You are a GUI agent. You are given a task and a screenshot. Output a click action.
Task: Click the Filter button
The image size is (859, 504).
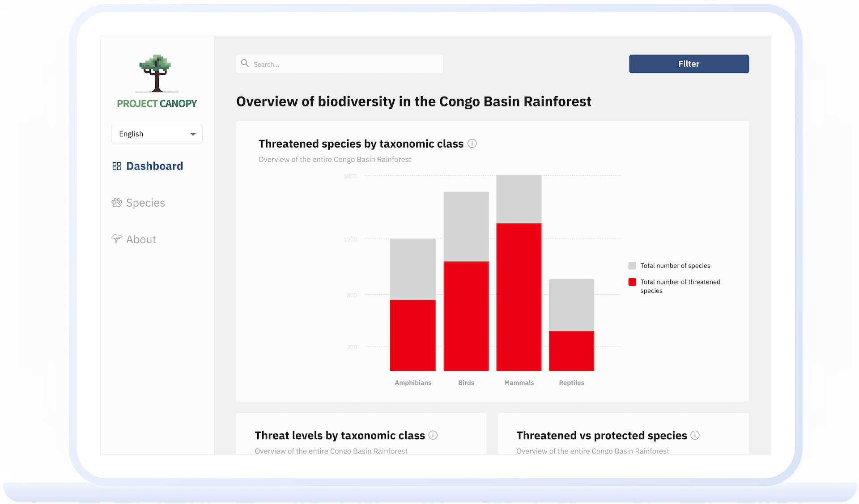689,64
